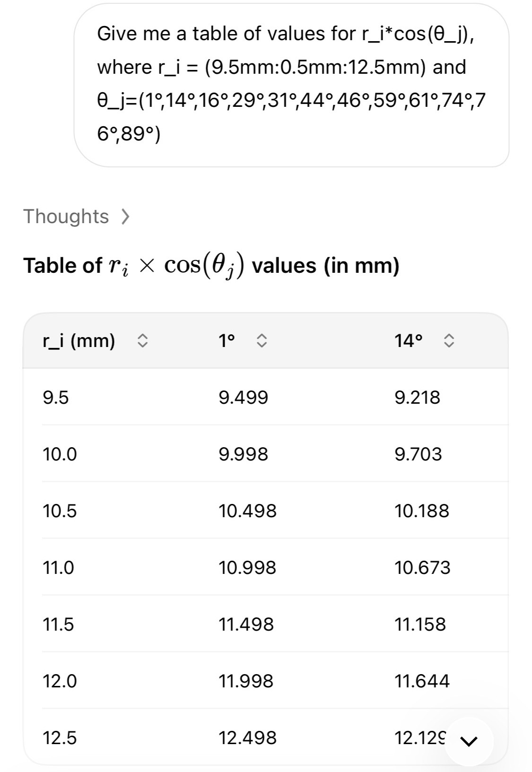532x772 pixels.
Task: Select cell 10.673 in row 11.0
Action: coord(422,567)
